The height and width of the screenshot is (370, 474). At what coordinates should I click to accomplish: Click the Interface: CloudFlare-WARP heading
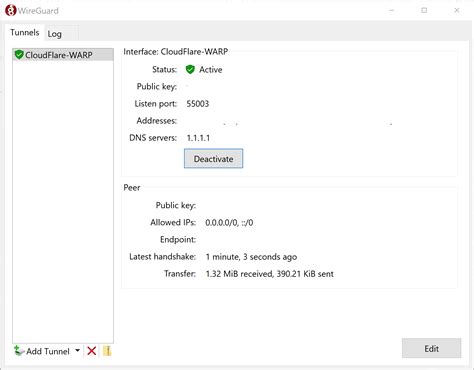(176, 52)
